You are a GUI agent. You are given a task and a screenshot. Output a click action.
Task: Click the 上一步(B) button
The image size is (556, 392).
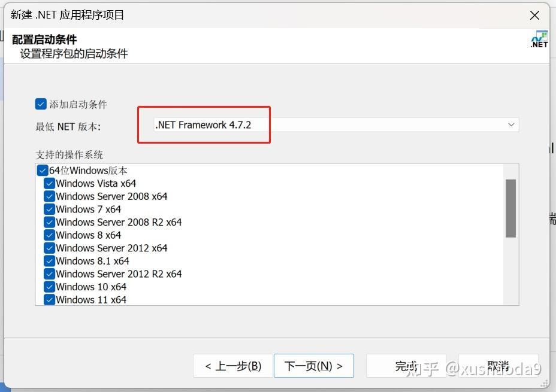(233, 365)
